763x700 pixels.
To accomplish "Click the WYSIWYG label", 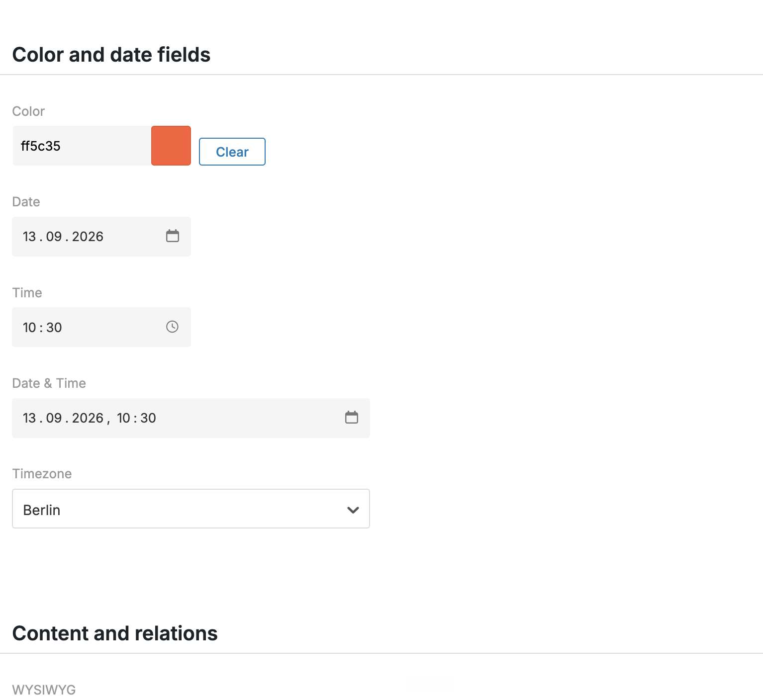I will click(x=44, y=690).
